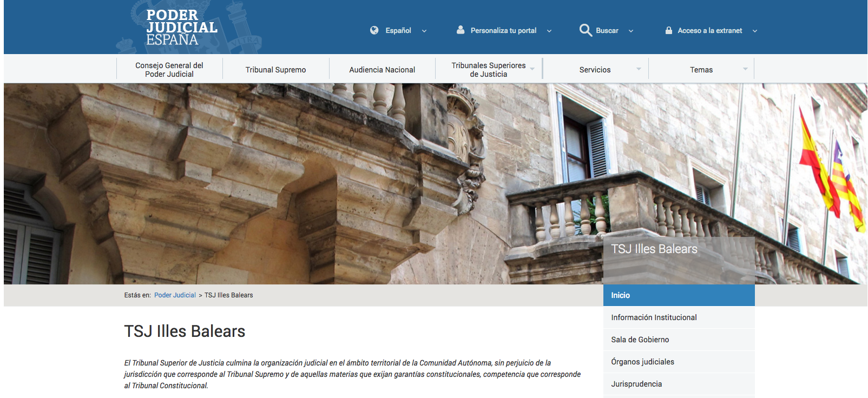The width and height of the screenshot is (868, 398).
Task: Click the Buscar label
Action: click(607, 31)
